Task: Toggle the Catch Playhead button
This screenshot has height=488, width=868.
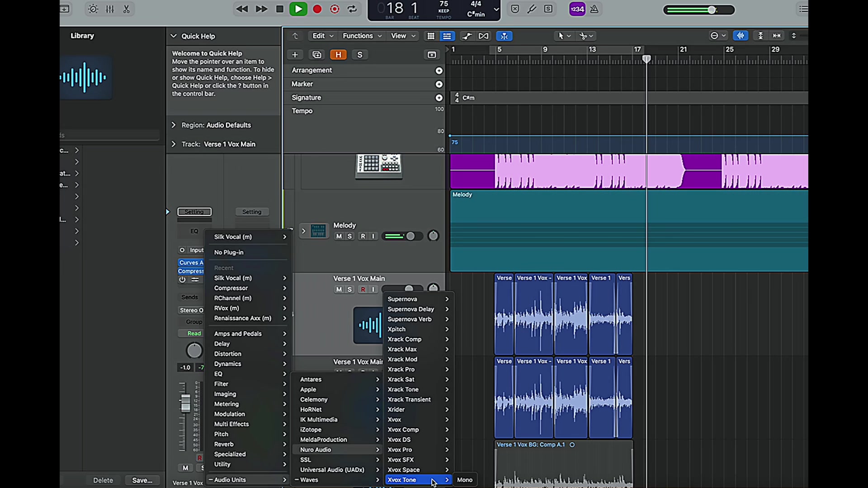Action: tap(505, 36)
